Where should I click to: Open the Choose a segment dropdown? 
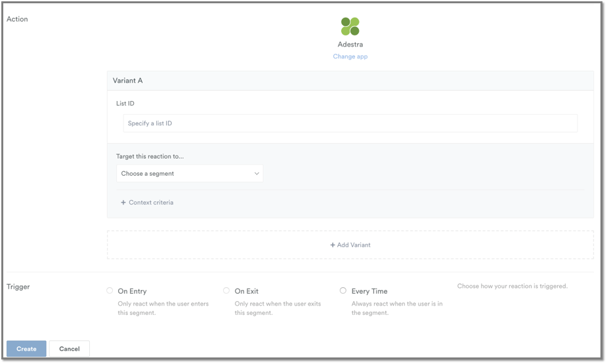190,173
